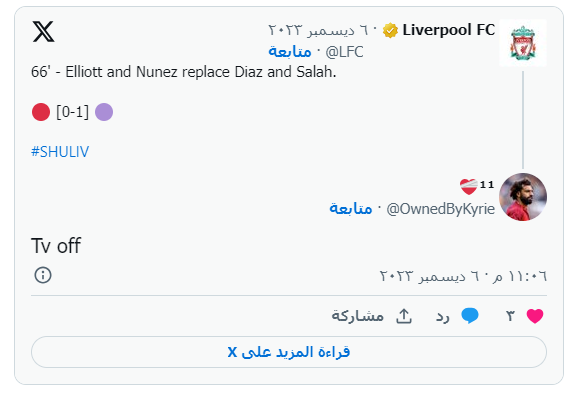Click the blue reply bubble icon
Viewport: 577px width, 397px height.
(x=470, y=316)
